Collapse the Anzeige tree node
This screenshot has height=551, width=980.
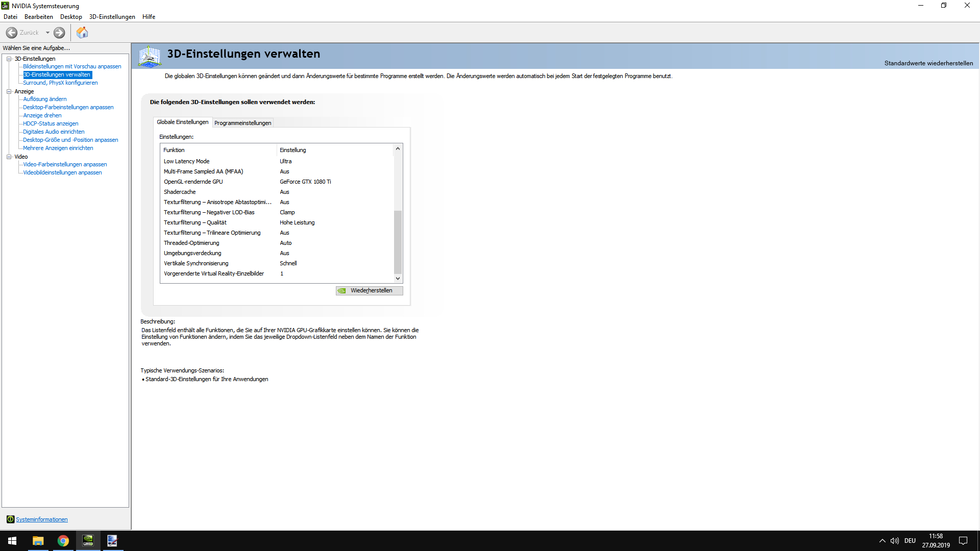(x=9, y=91)
